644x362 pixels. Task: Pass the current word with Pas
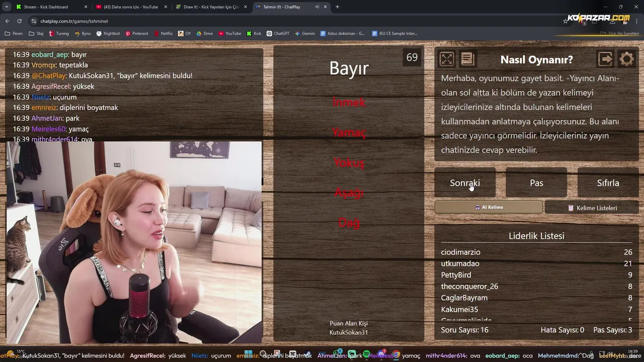pyautogui.click(x=536, y=183)
